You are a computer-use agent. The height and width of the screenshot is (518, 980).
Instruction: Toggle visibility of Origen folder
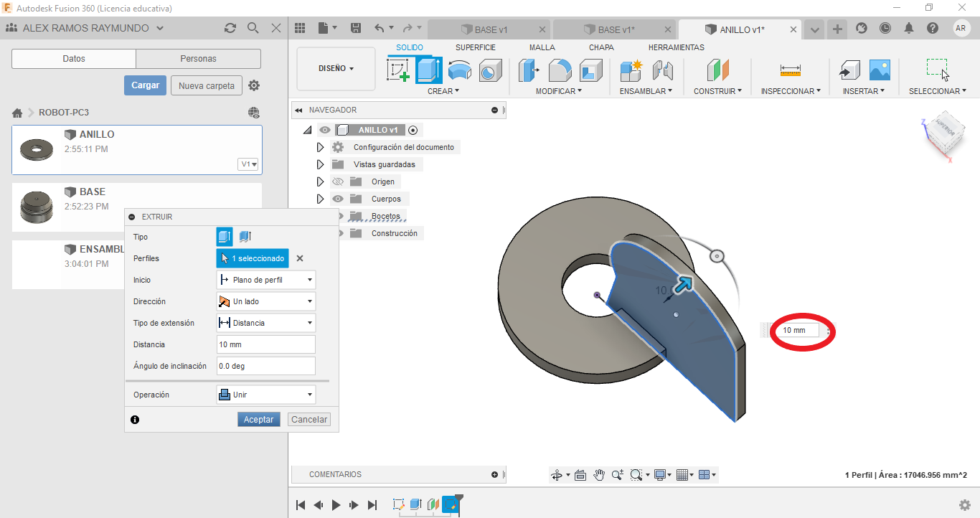(x=338, y=182)
